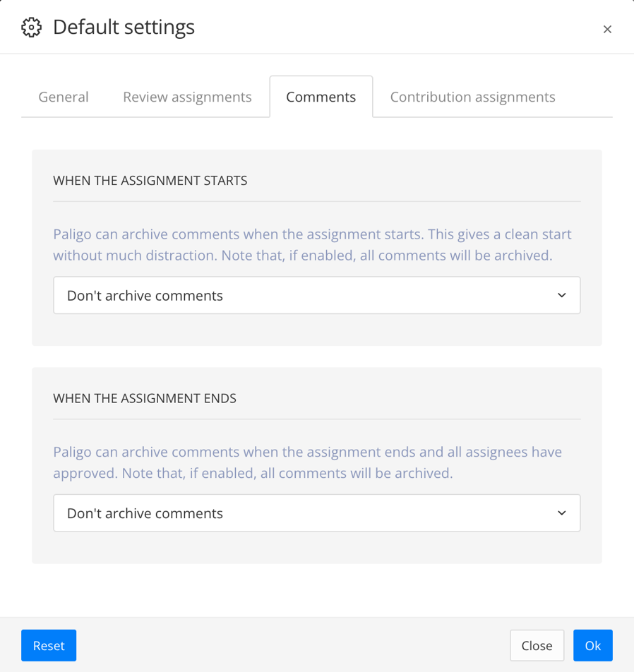The image size is (634, 672).
Task: Select 'Don't archive comments' under assignment starts
Action: click(144, 295)
